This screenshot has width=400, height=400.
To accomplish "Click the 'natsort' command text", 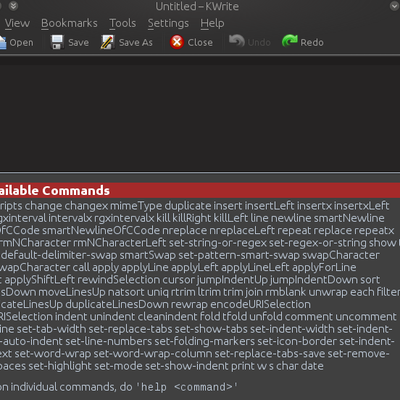I will tap(126, 292).
